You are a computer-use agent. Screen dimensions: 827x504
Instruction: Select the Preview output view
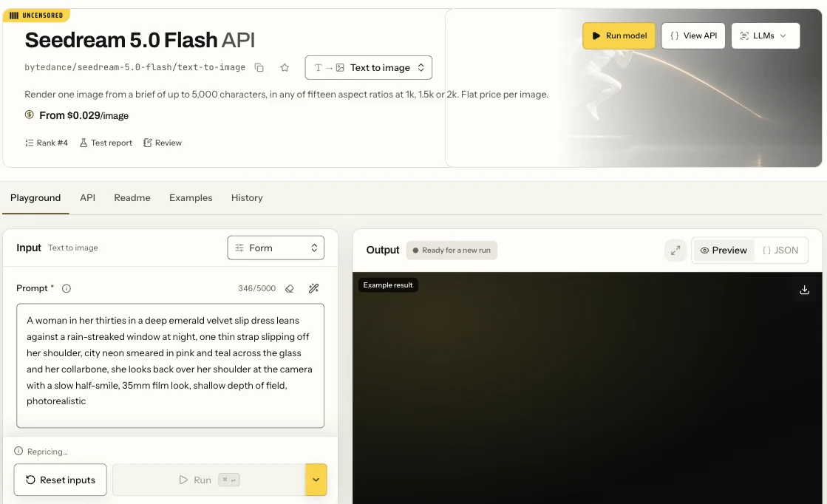point(724,251)
